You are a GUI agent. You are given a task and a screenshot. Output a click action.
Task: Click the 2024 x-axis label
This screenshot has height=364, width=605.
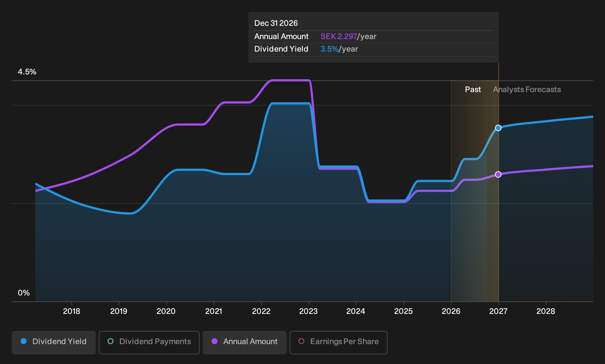click(356, 311)
